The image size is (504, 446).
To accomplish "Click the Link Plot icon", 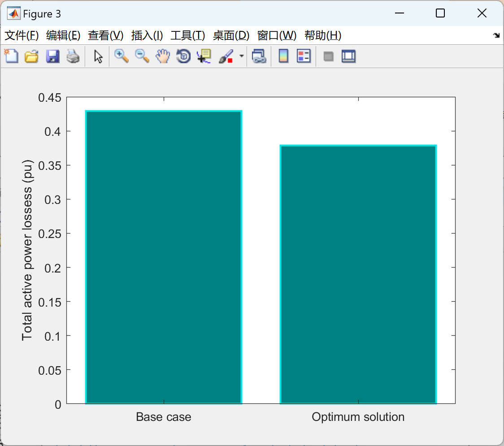I will (259, 56).
